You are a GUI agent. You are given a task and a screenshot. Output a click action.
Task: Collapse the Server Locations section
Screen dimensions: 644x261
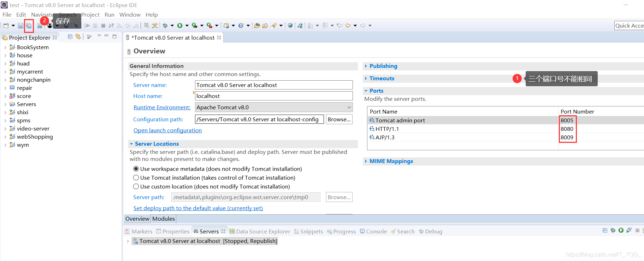tap(131, 144)
